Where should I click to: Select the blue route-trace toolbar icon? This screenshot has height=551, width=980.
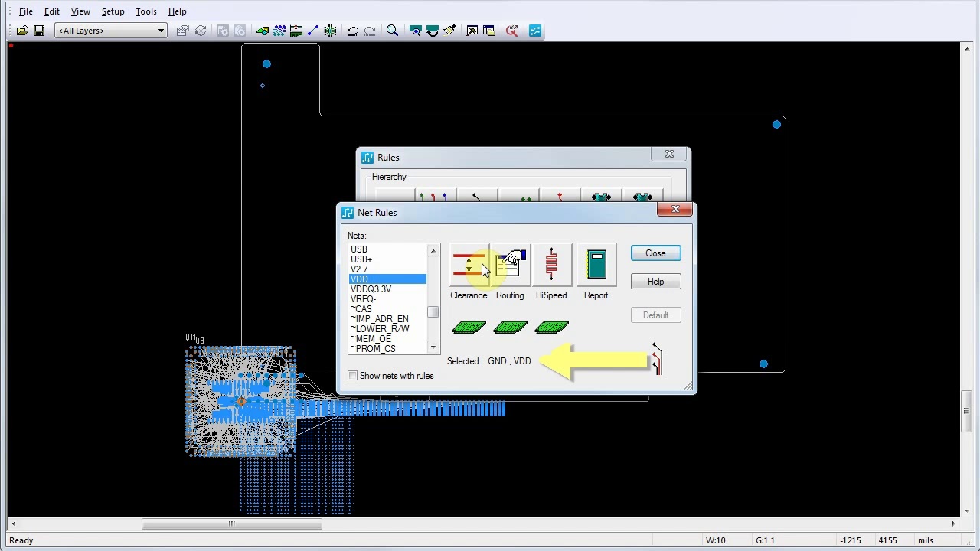[313, 31]
